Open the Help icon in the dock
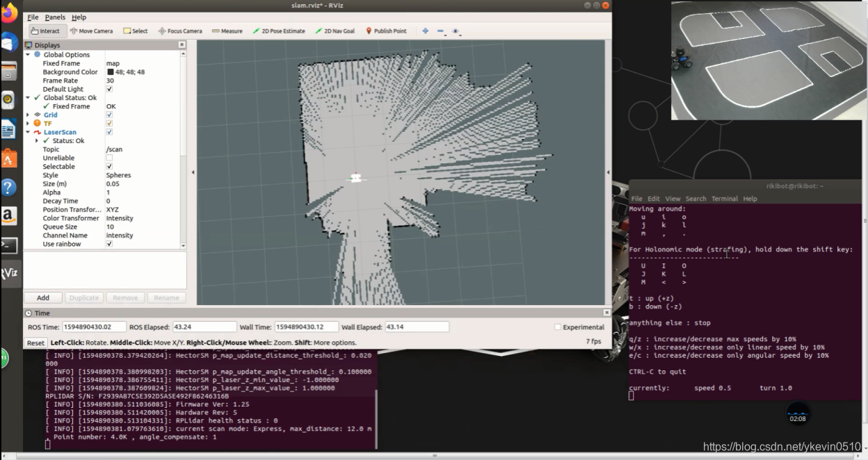 click(x=8, y=187)
